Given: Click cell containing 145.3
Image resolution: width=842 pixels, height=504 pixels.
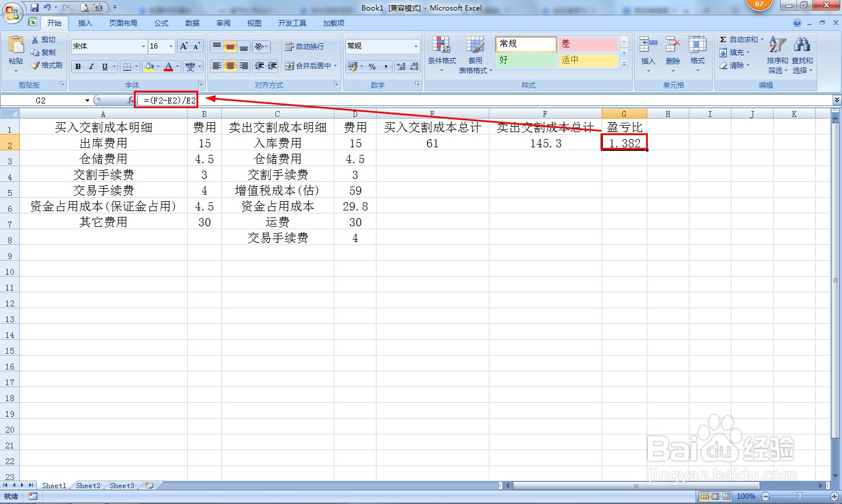Looking at the screenshot, I should [546, 143].
